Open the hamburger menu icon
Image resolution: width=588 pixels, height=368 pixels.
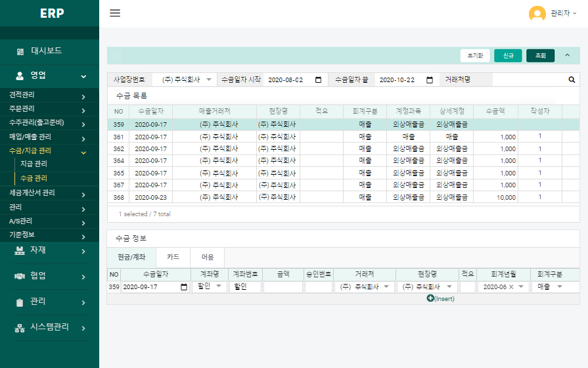[x=115, y=13]
